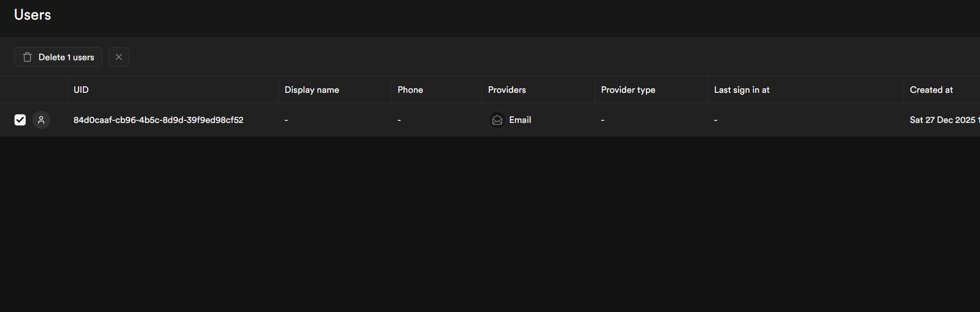Click the Provider type column header
The image size is (980, 312).
pos(628,90)
